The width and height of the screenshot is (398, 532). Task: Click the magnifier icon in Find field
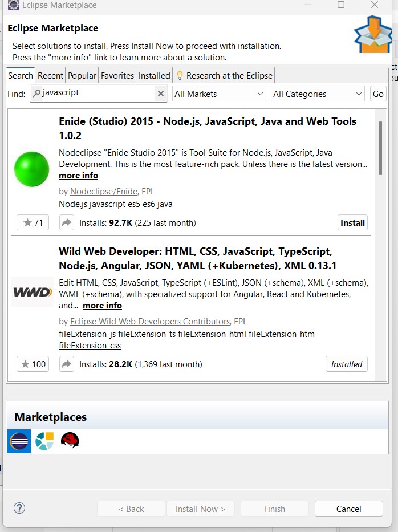click(x=36, y=92)
